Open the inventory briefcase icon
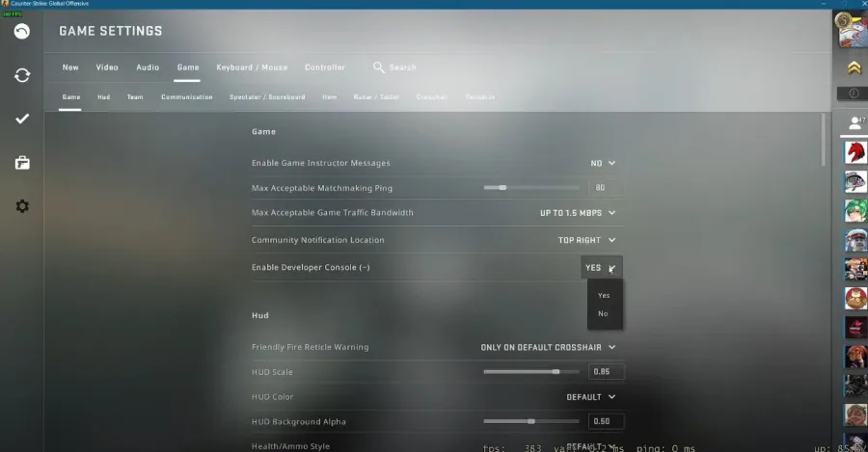This screenshot has height=452, width=868. click(22, 163)
